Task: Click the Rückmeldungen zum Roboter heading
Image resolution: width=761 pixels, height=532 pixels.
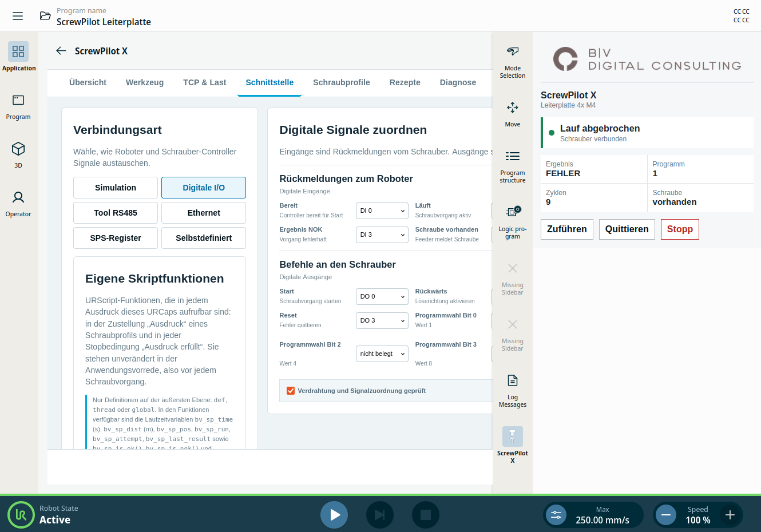Action: tap(346, 178)
